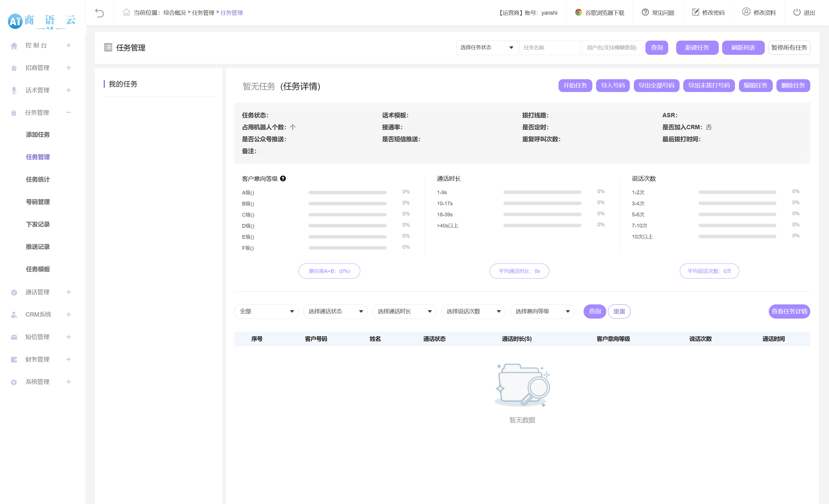Expand the 控制台 sidebar menu
The width and height of the screenshot is (829, 504).
pyautogui.click(x=68, y=45)
